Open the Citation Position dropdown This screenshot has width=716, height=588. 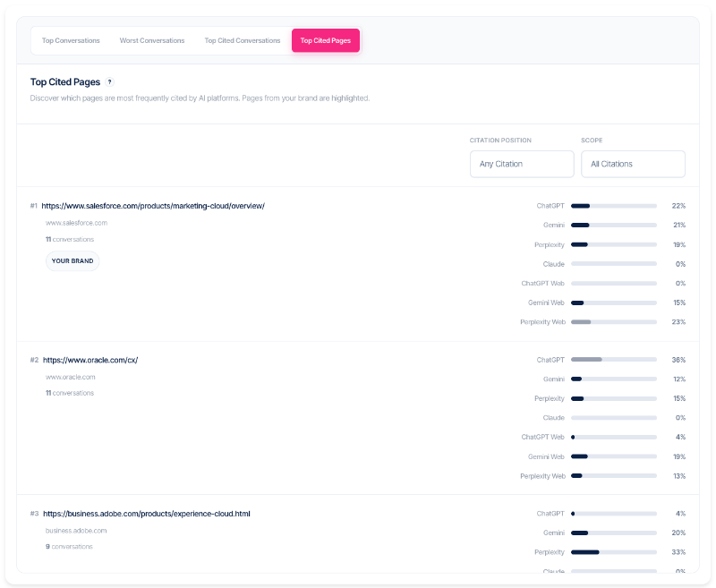click(x=522, y=164)
